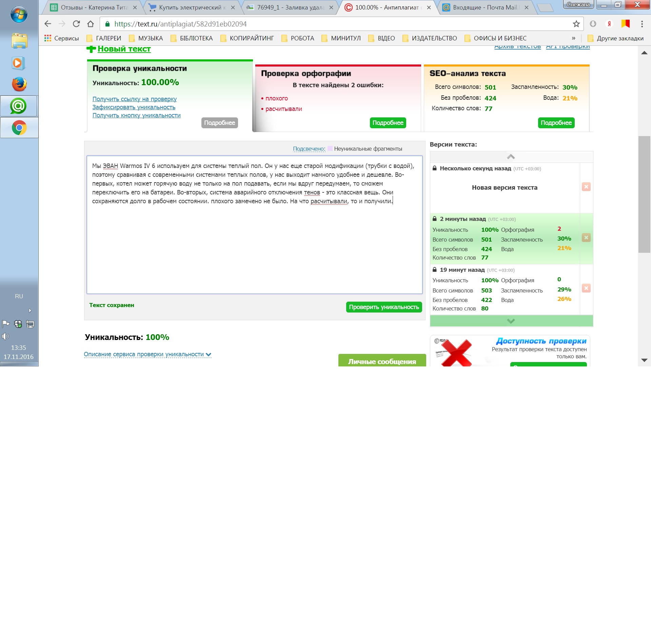Bookmark page with the star icon
This screenshot has height=644, width=651.
point(576,24)
